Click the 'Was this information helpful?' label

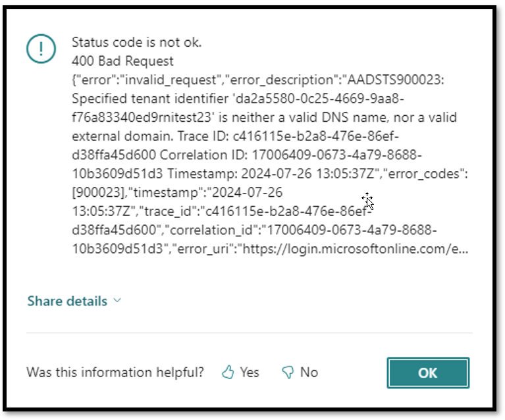pos(115,373)
